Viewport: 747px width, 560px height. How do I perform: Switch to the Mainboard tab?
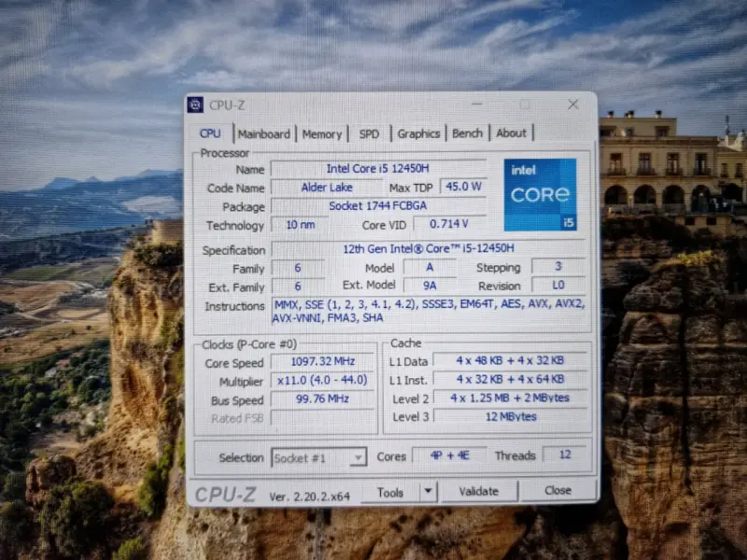tap(263, 133)
